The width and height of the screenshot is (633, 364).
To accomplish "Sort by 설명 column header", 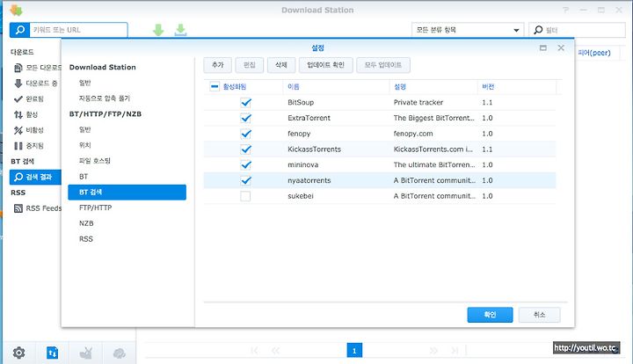I will pyautogui.click(x=400, y=87).
